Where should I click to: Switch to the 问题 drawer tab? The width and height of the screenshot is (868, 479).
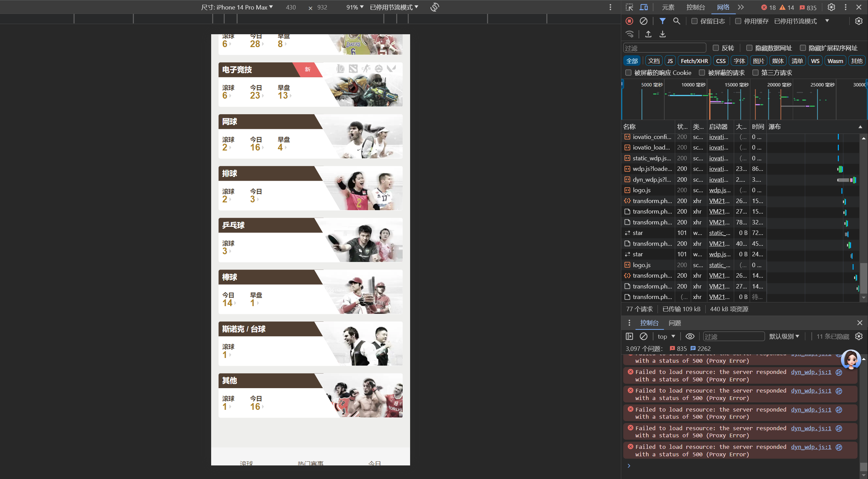(x=674, y=323)
